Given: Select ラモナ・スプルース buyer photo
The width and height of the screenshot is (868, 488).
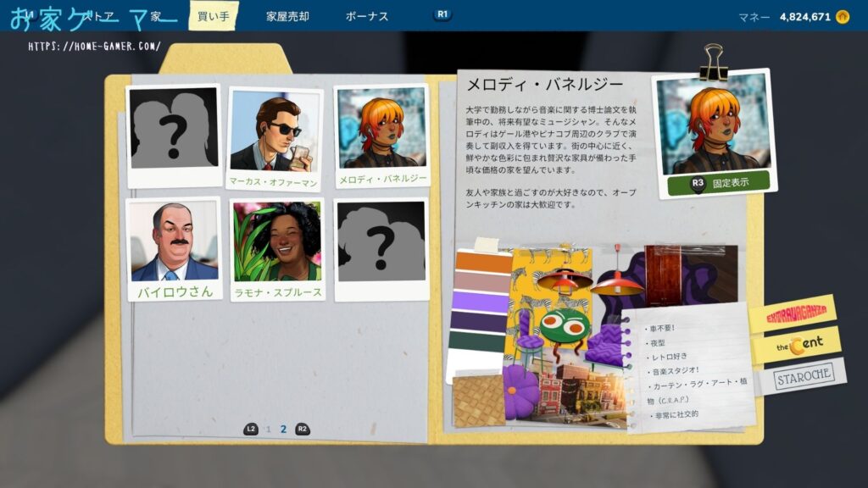Looking at the screenshot, I should (x=277, y=250).
